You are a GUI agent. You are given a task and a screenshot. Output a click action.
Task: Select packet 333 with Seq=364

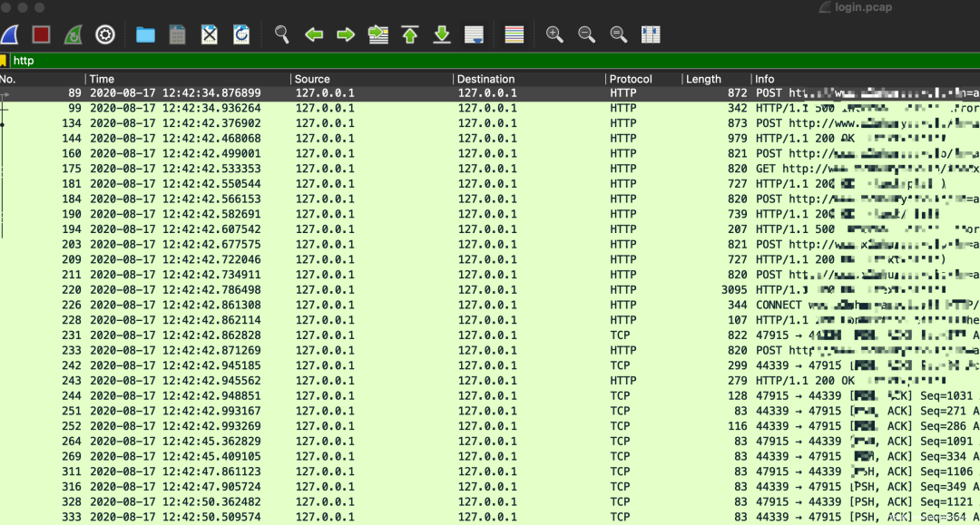tap(490, 517)
